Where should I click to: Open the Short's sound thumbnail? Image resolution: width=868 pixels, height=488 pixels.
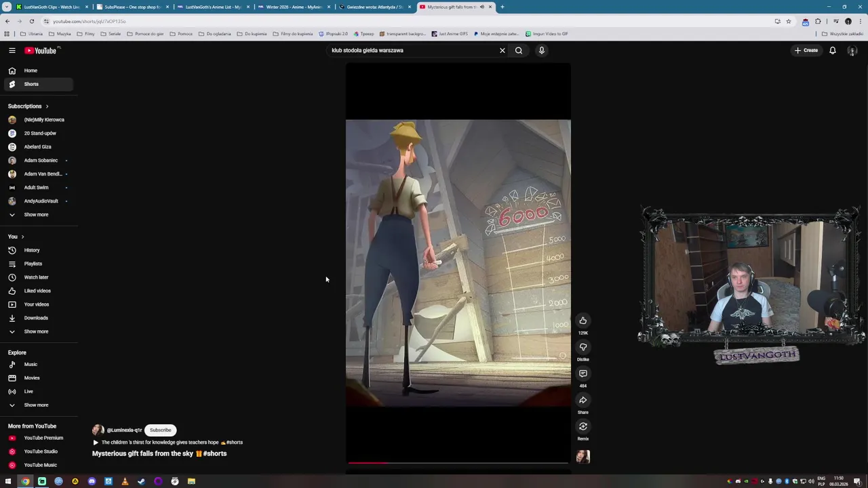click(x=583, y=456)
